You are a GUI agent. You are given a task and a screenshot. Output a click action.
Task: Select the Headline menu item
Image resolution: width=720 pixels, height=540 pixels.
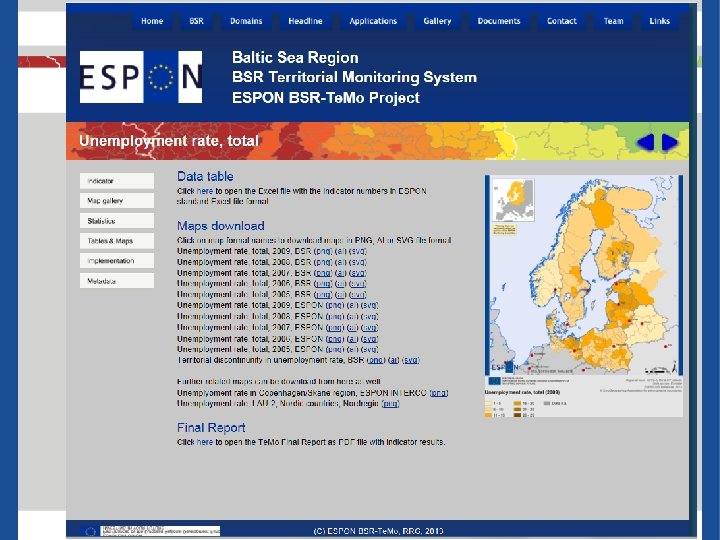pyautogui.click(x=305, y=21)
